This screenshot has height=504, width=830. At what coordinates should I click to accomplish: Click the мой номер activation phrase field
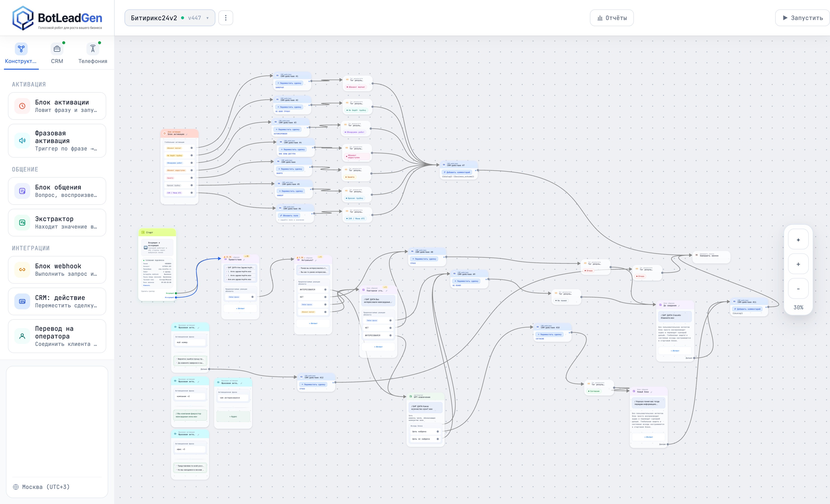190,342
